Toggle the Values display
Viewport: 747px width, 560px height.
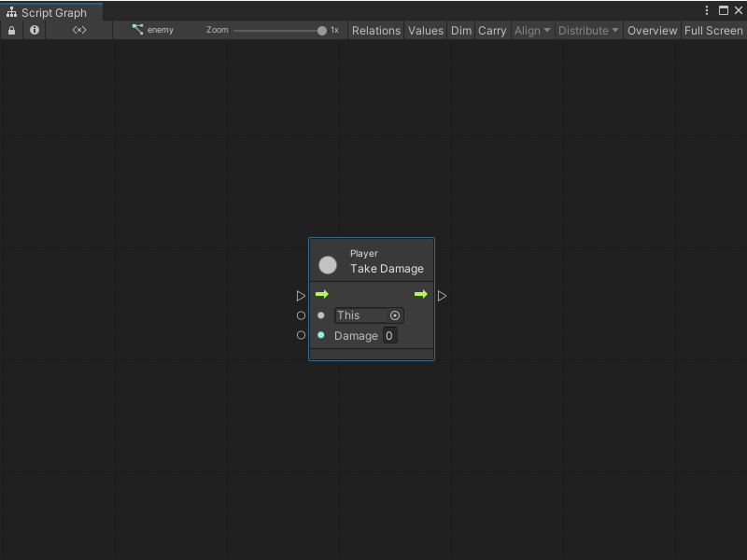click(x=426, y=30)
